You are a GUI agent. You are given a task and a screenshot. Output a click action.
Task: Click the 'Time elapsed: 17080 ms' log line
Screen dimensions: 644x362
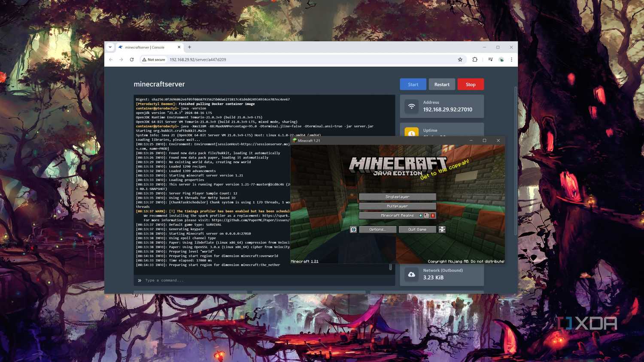(174, 260)
